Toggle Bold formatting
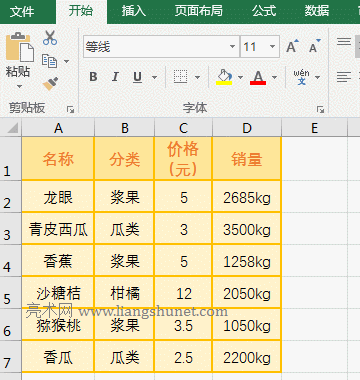 pyautogui.click(x=93, y=77)
